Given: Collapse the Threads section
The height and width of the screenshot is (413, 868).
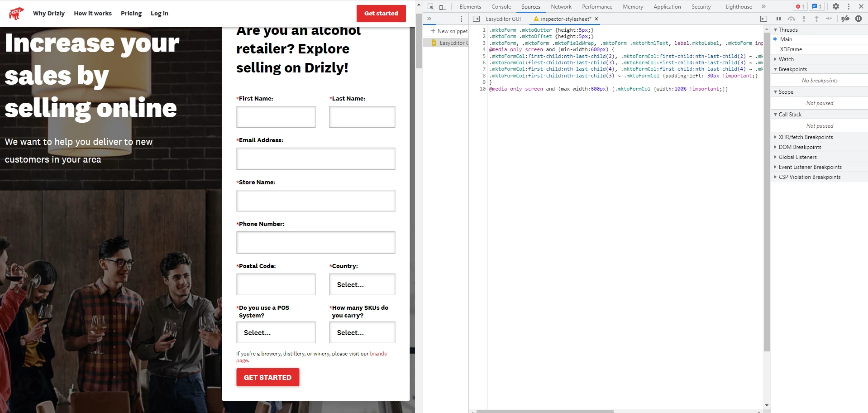Looking at the screenshot, I should pos(820,29).
